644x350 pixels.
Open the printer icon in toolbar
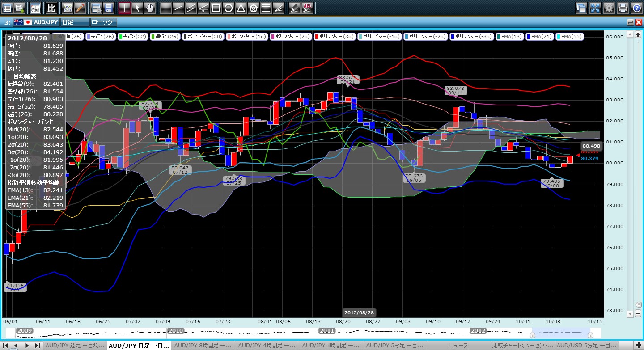click(x=623, y=8)
